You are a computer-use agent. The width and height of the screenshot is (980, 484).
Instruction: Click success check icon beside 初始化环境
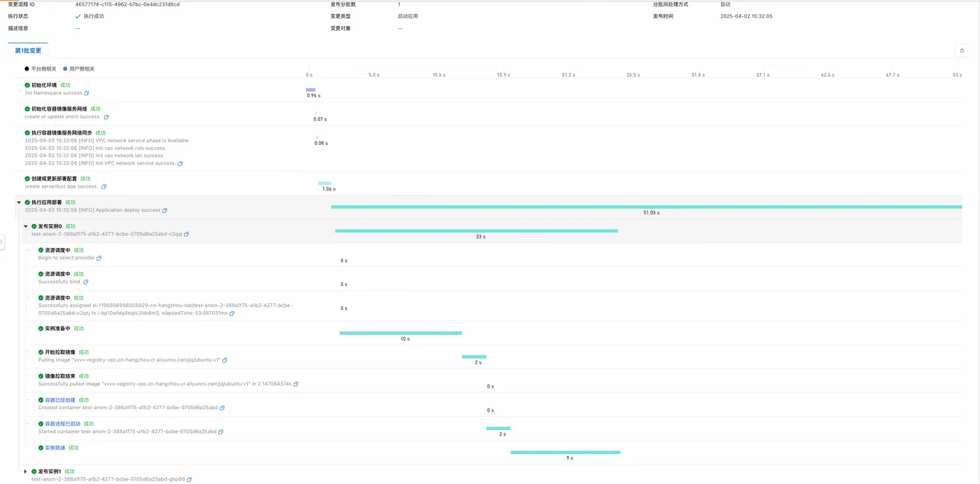pos(27,85)
